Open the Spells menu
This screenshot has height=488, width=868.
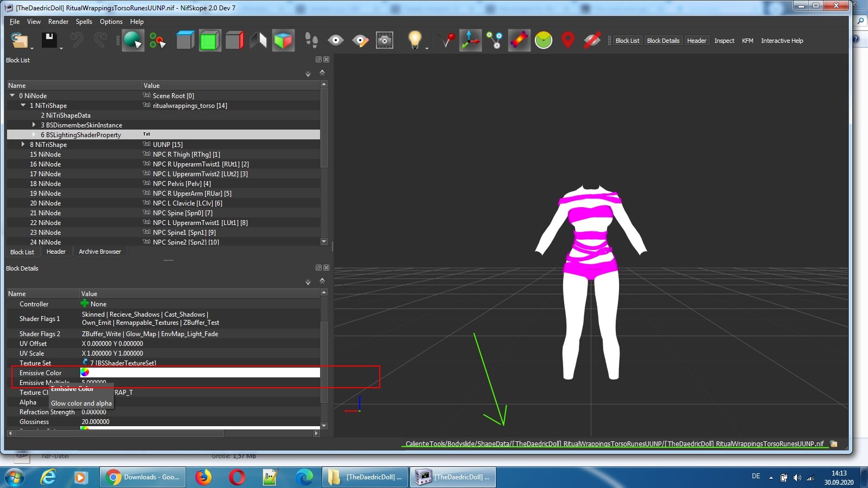pos(84,22)
